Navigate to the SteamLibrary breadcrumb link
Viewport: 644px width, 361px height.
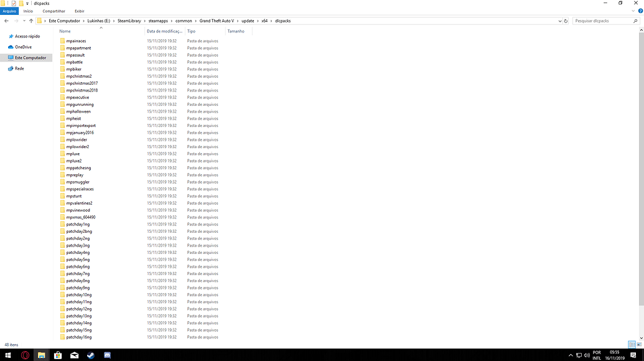(129, 21)
